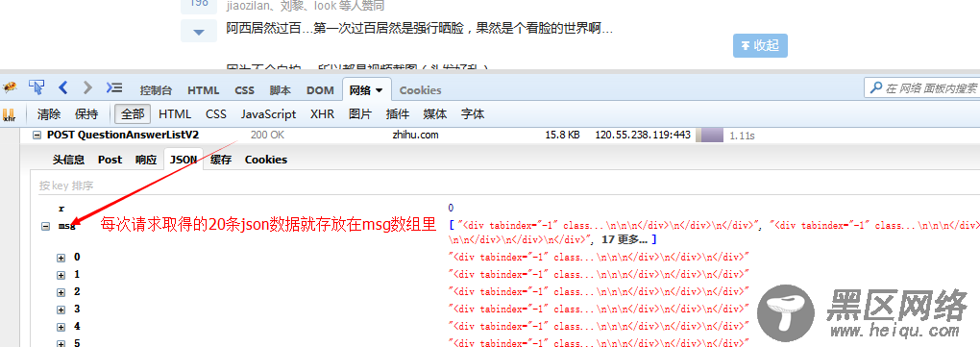The width and height of the screenshot is (980, 347).
Task: Expand msg item 5
Action: [61, 343]
